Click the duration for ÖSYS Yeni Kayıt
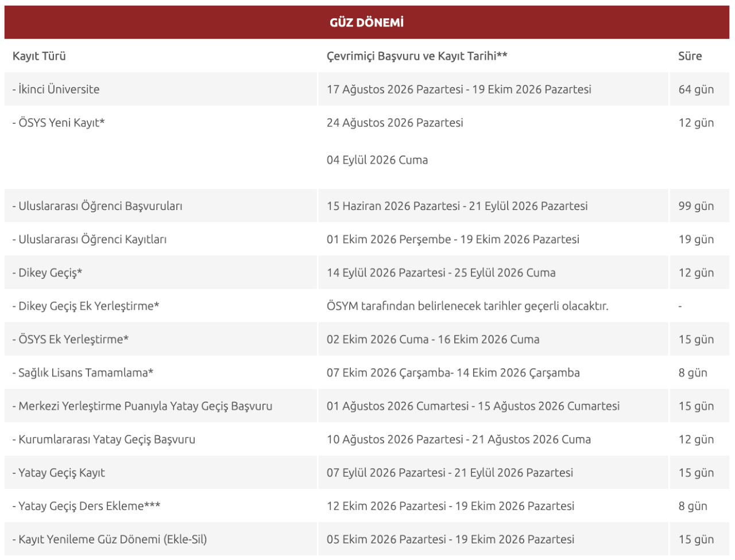 [x=696, y=122]
